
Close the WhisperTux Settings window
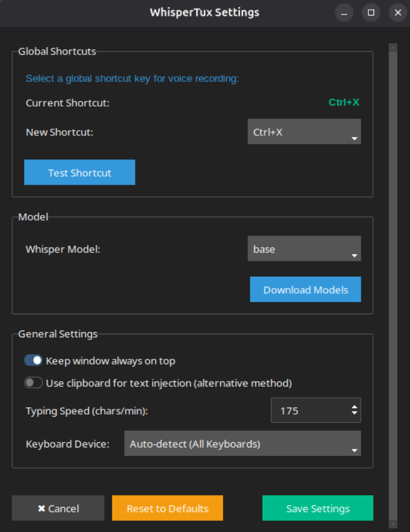398,12
